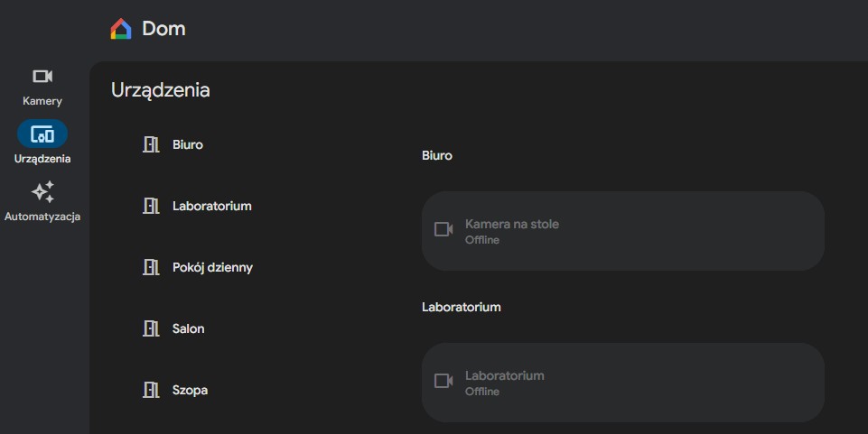The height and width of the screenshot is (434, 868).
Task: Open Automatyzacja sparkle icon
Action: 42,192
